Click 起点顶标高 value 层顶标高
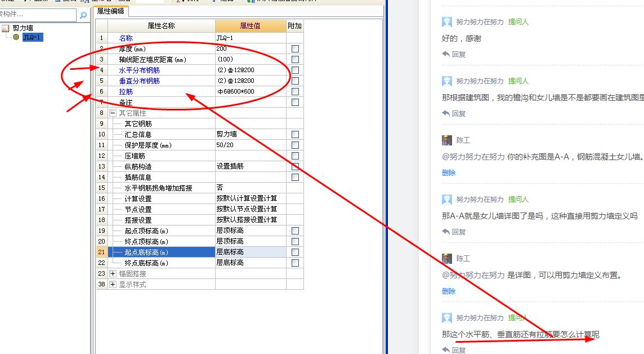The width and height of the screenshot is (644, 354). point(251,231)
